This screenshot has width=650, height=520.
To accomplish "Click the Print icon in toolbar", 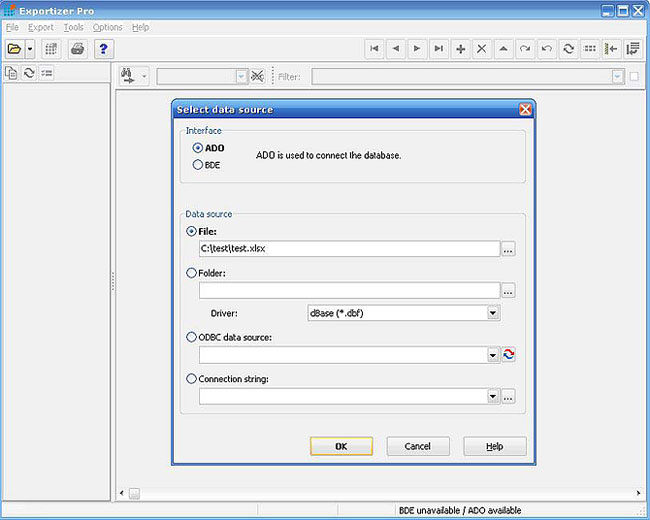I will (77, 48).
